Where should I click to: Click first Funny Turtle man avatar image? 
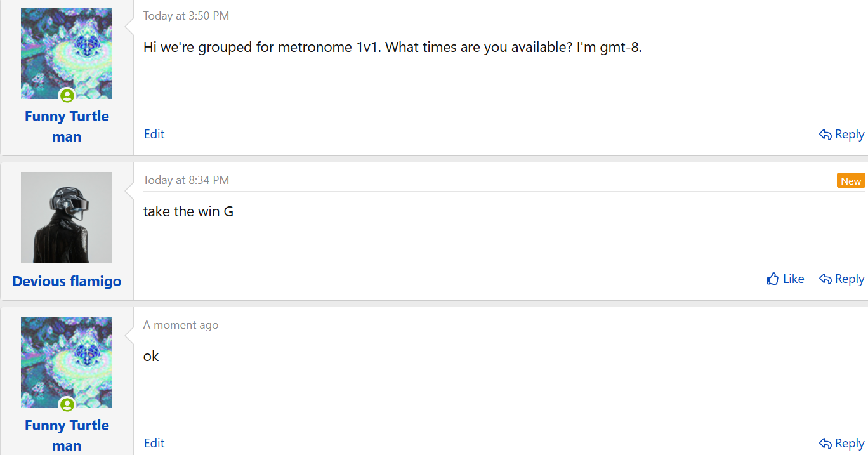[67, 51]
